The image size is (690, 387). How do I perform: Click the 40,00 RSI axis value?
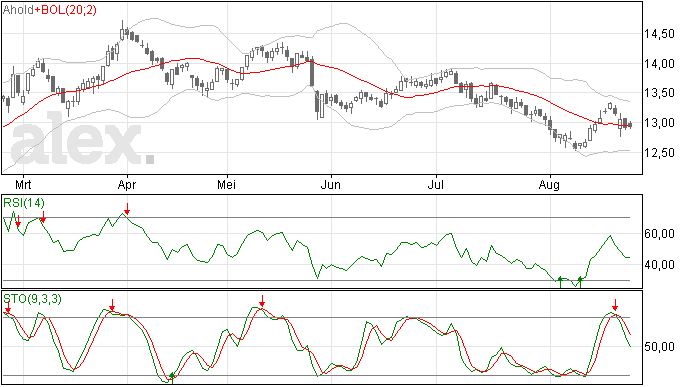point(659,265)
